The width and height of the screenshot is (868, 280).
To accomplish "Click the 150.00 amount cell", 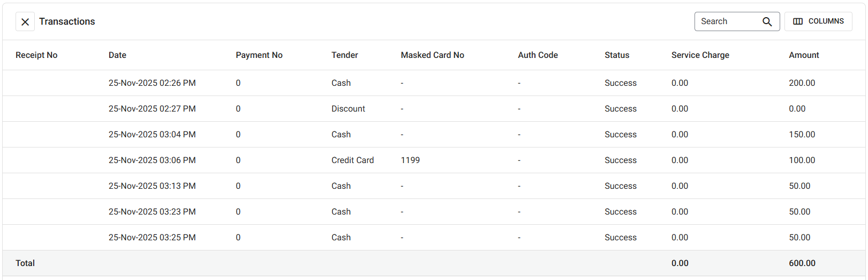I will [x=802, y=135].
